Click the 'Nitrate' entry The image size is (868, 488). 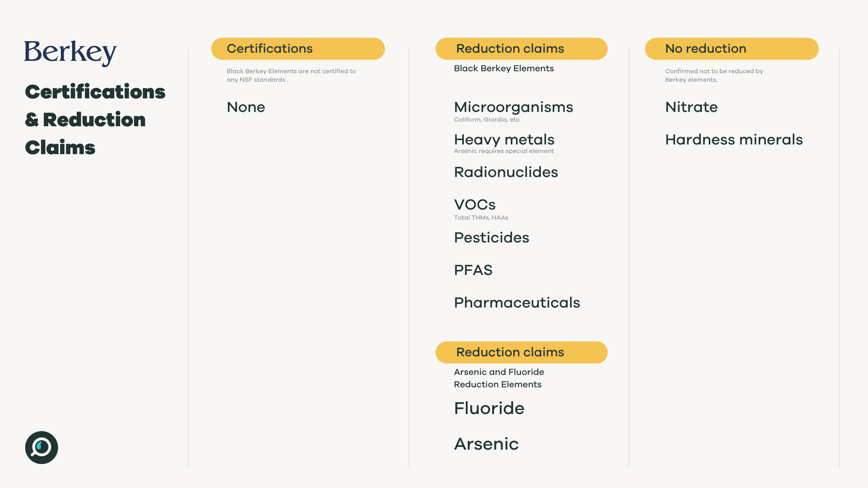691,107
